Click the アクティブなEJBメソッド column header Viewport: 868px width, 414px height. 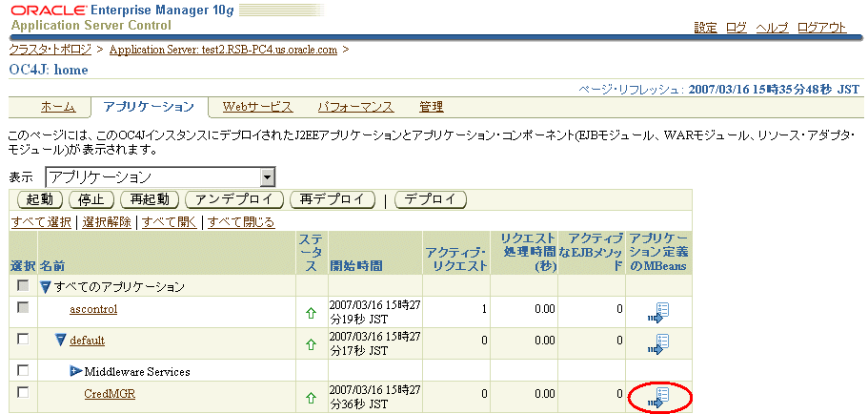click(x=592, y=252)
